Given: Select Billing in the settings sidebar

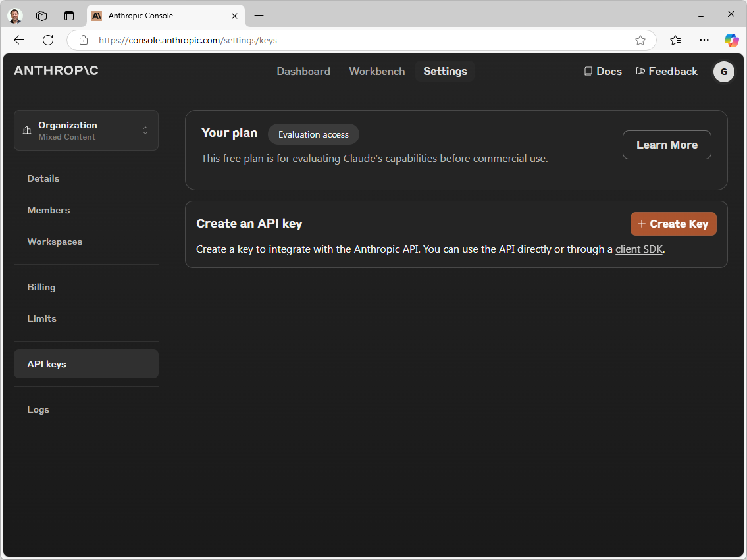Looking at the screenshot, I should [41, 287].
